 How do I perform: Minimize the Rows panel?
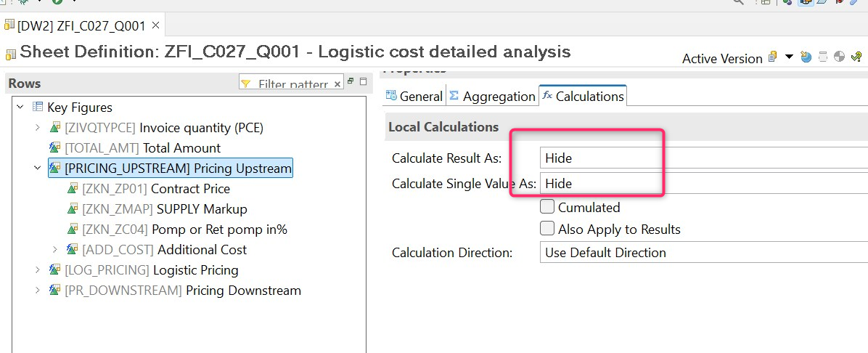(x=351, y=81)
